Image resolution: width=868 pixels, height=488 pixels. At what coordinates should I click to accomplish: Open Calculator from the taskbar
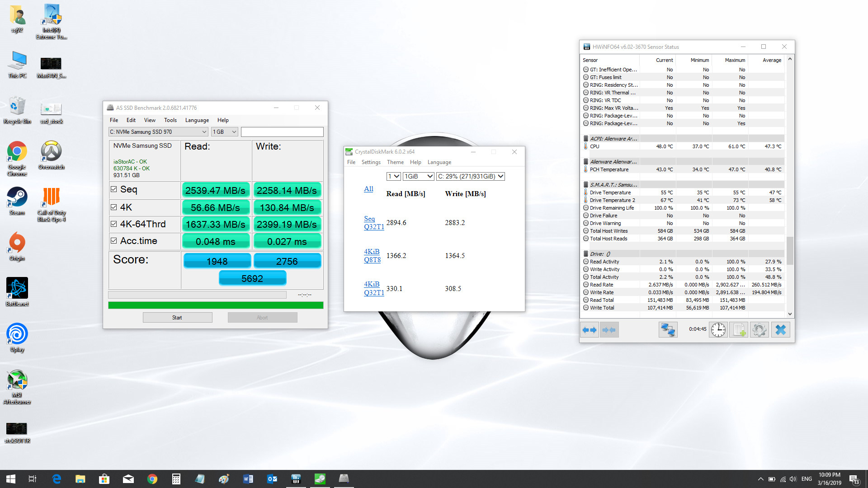pyautogui.click(x=176, y=479)
